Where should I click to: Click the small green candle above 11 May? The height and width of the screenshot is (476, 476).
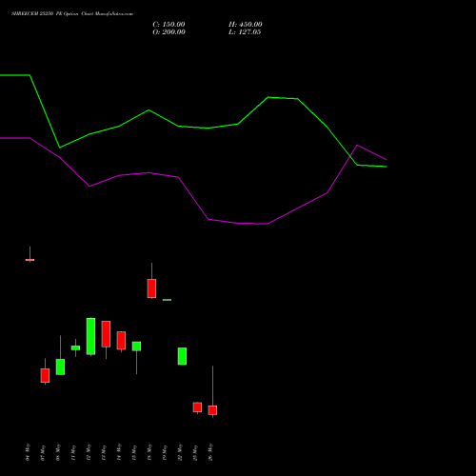point(75,347)
